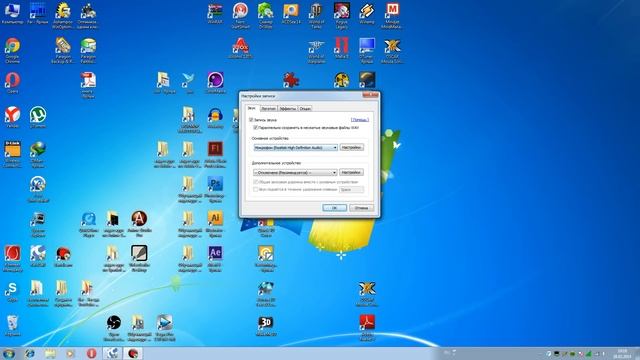This screenshot has height=360, width=640.
Task: Open Internet Explorer from the taskbar
Action: pyautogui.click(x=29, y=353)
